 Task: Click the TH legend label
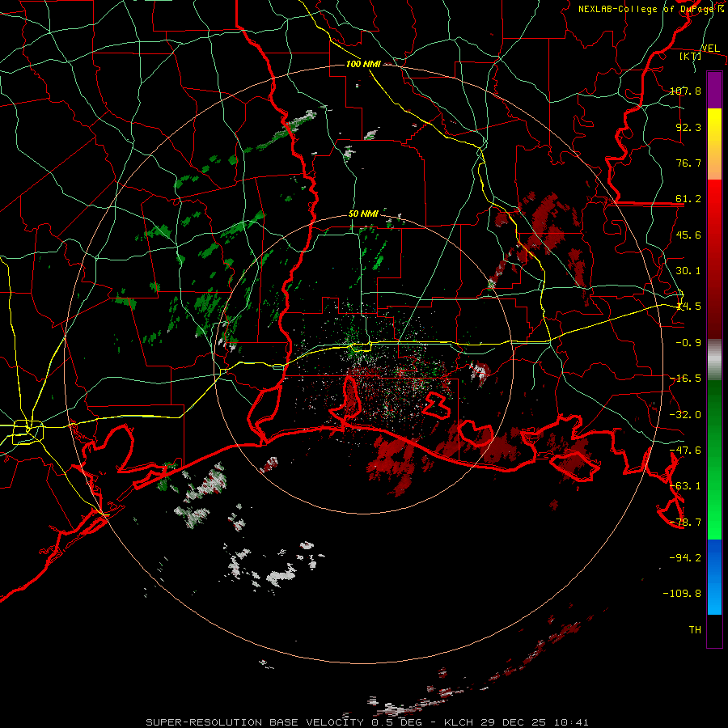[x=695, y=630]
